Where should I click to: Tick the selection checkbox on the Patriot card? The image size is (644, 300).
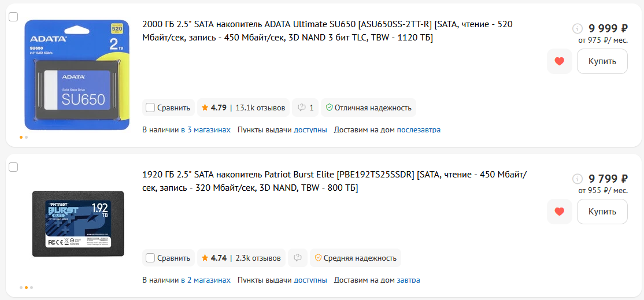click(x=13, y=167)
